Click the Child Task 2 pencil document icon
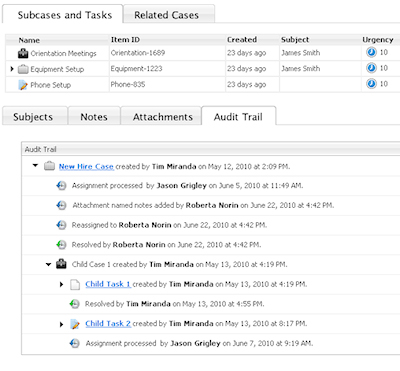 click(75, 324)
